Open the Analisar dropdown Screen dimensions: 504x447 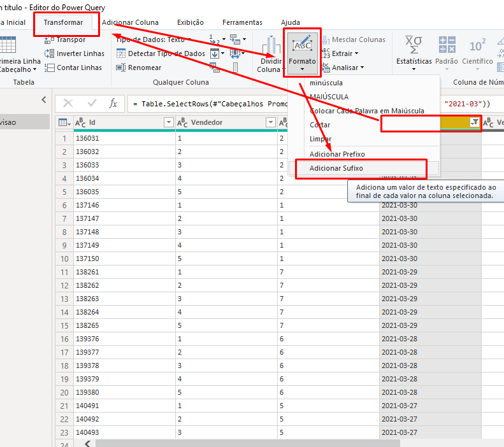343,67
